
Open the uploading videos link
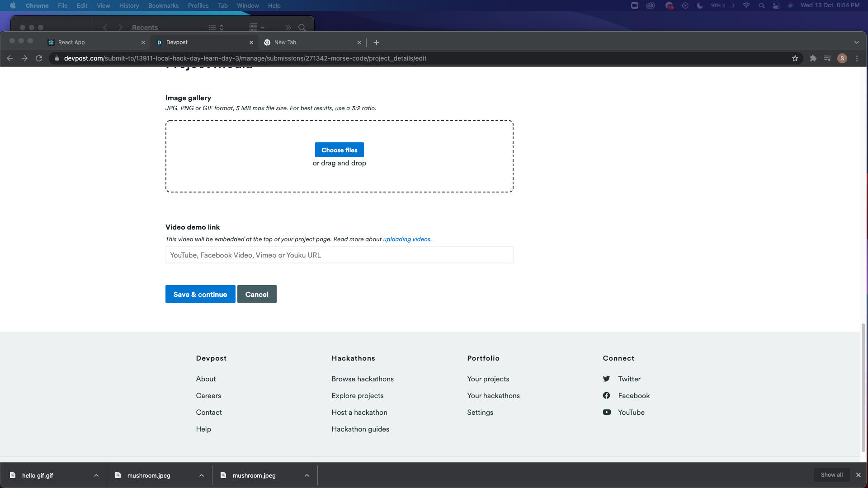point(406,239)
